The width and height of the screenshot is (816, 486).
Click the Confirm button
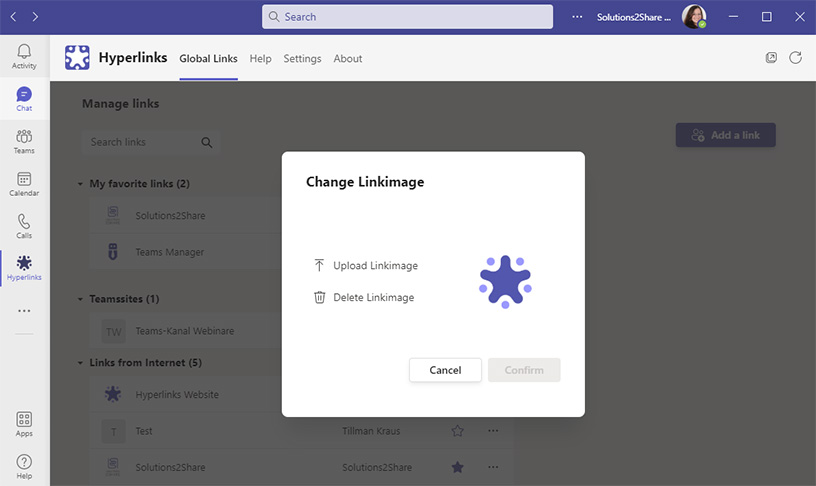524,370
